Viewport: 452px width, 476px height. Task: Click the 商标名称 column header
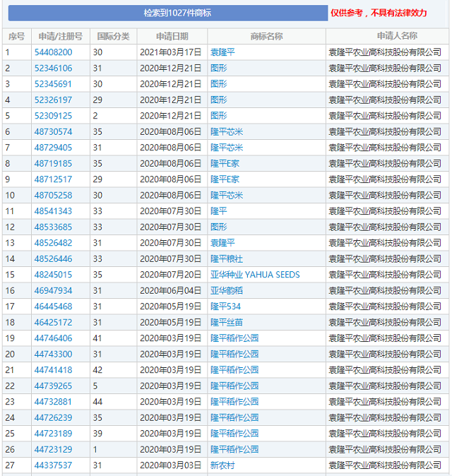point(266,37)
